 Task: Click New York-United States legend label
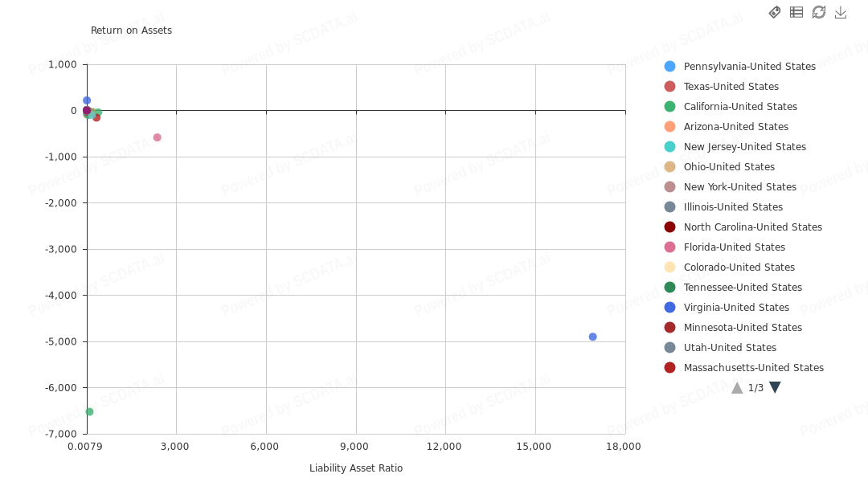739,187
